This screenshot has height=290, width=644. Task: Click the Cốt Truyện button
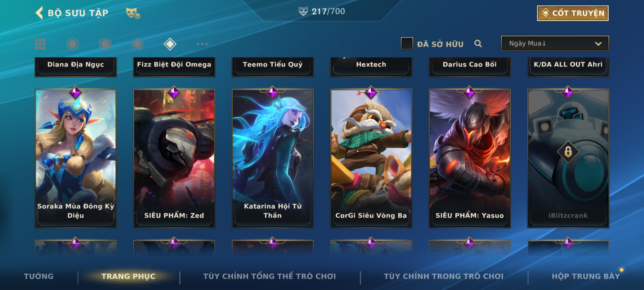(573, 13)
